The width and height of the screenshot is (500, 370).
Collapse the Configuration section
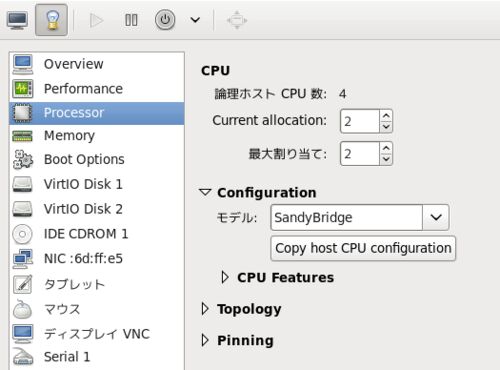pos(205,192)
